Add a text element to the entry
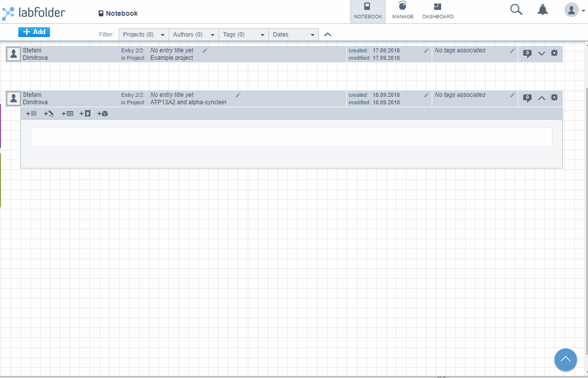 click(x=31, y=114)
